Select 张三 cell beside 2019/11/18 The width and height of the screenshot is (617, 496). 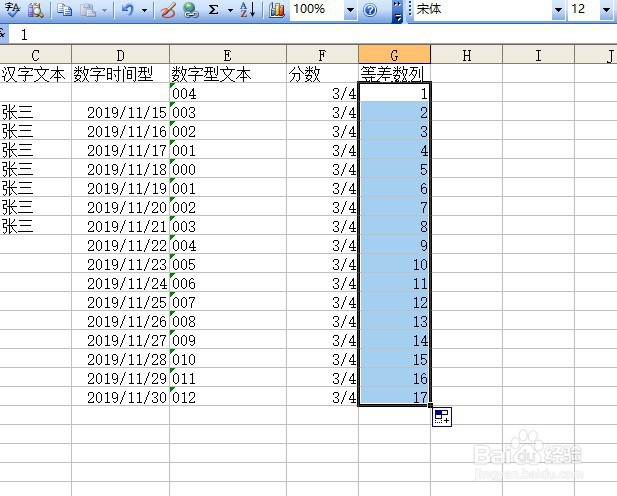(35, 169)
